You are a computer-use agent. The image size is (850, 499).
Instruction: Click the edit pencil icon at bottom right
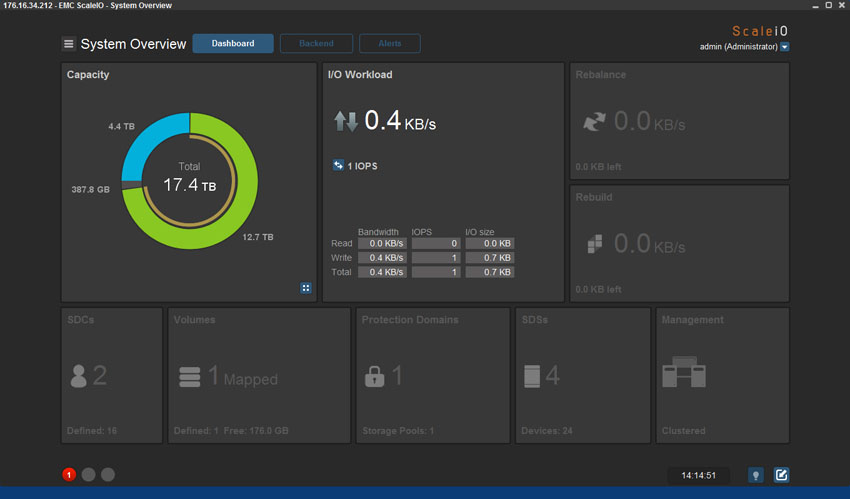point(781,475)
